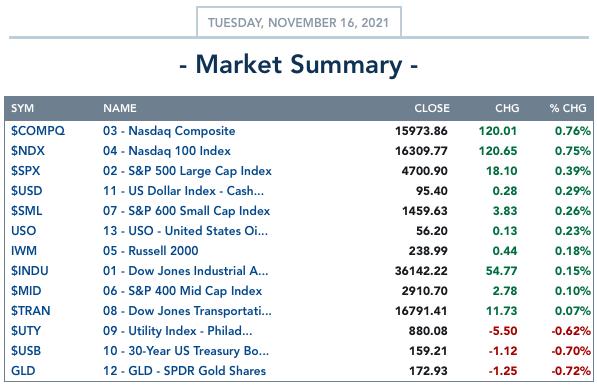Image resolution: width=597 pixels, height=386 pixels.
Task: Click the 30-Year US Treasury Bond link
Action: click(x=186, y=351)
